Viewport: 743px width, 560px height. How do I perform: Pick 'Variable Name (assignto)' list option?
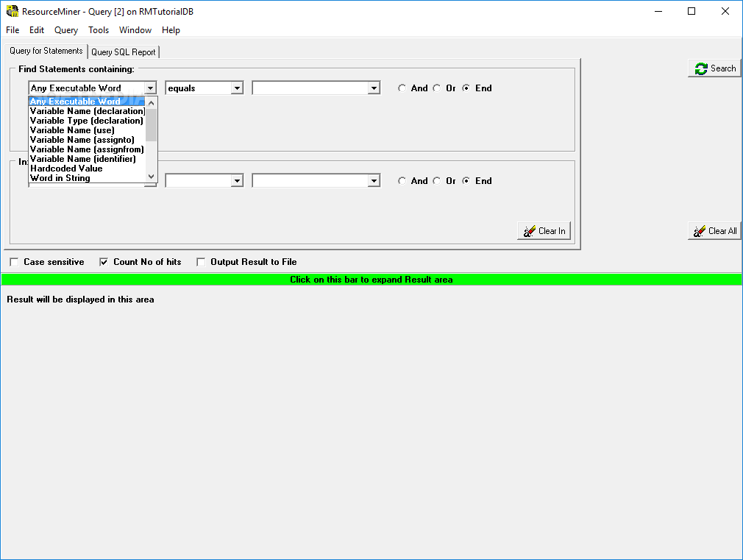(x=87, y=139)
